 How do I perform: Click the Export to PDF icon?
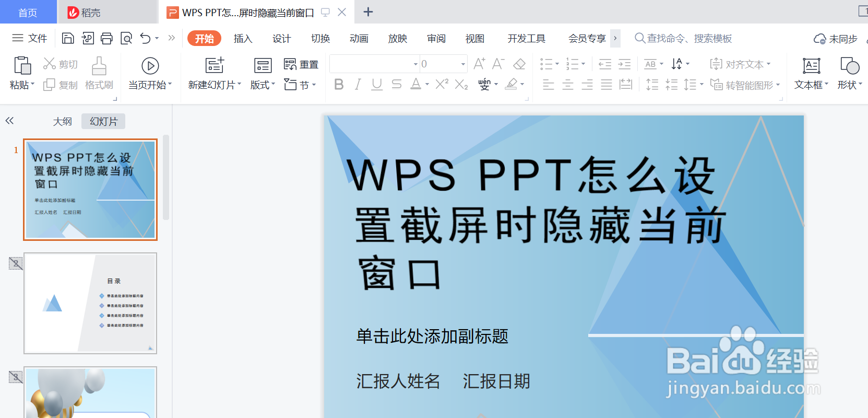[88, 38]
